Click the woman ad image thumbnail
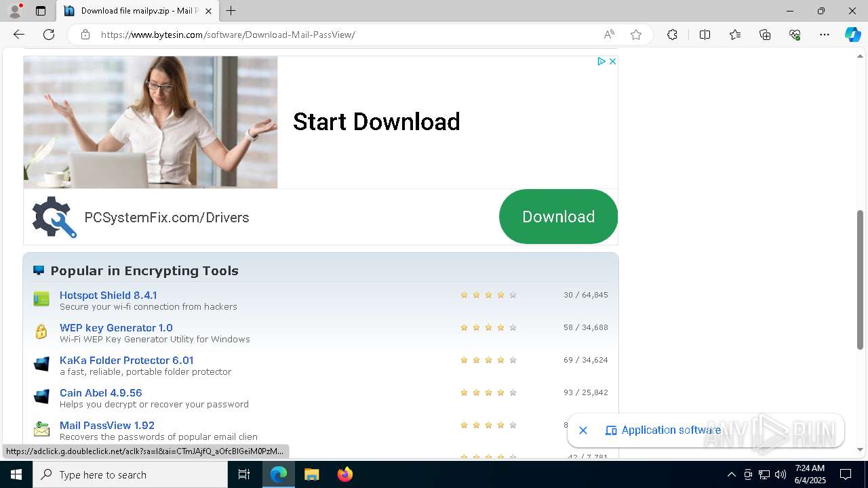Screen dimensions: 868x488 (151, 122)
